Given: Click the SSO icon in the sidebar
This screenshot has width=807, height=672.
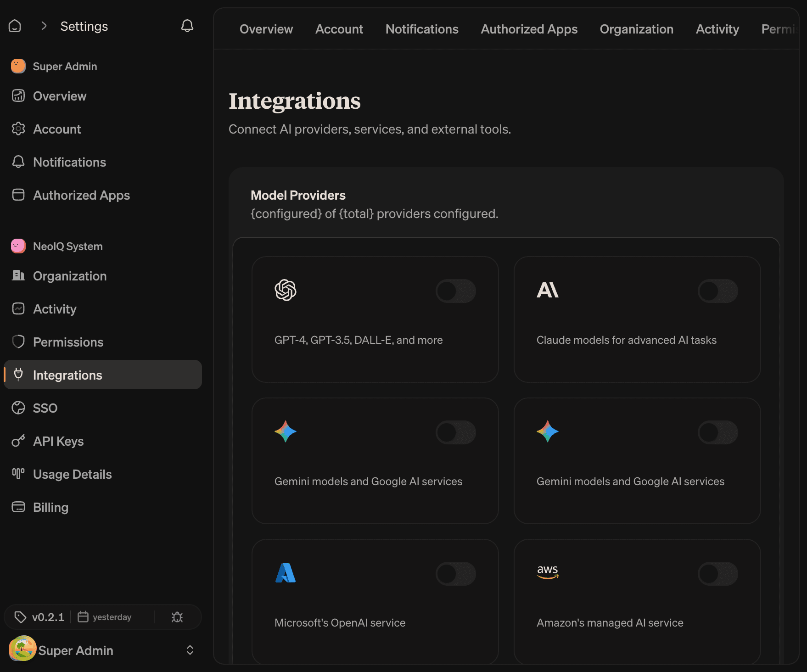Looking at the screenshot, I should [x=18, y=408].
